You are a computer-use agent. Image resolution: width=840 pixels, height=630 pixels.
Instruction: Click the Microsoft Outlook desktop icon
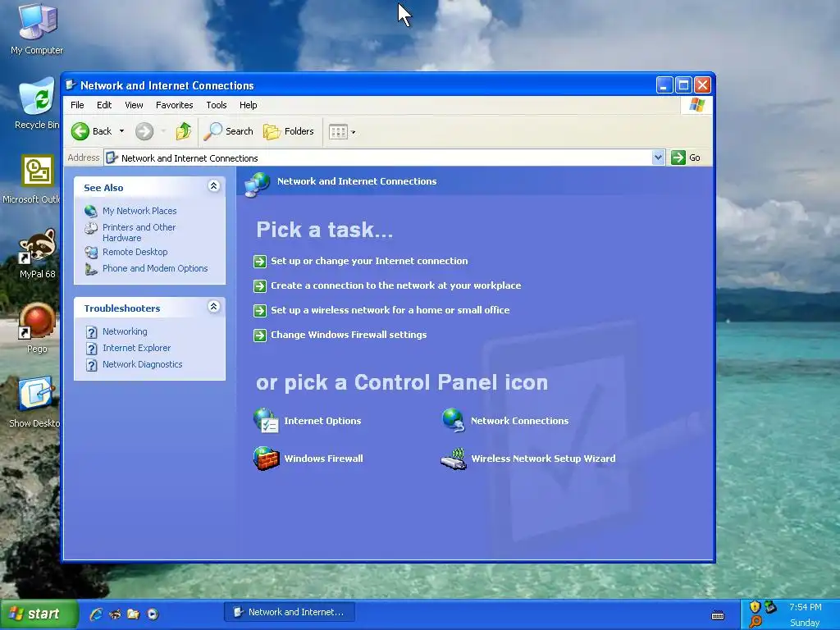(x=37, y=171)
